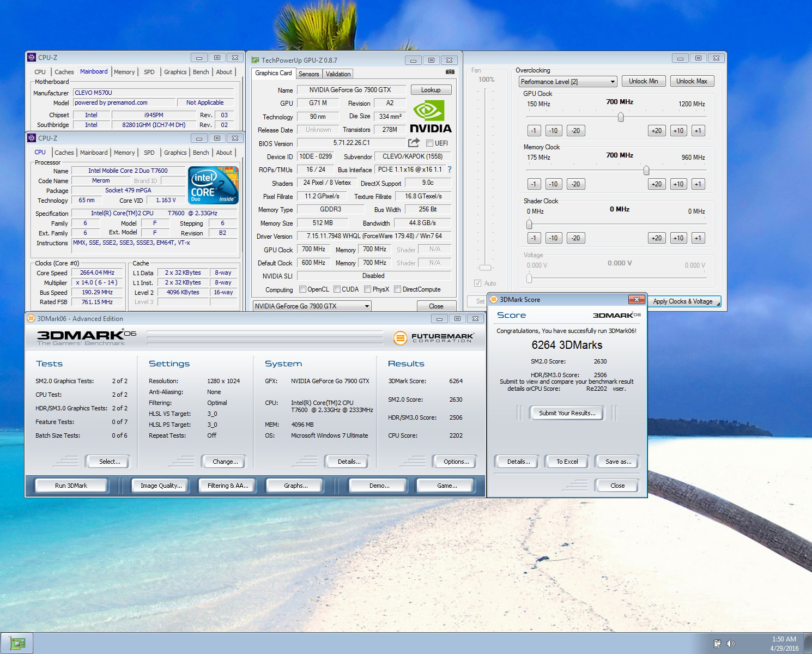Open the Performance Level [2] dropdown
This screenshot has height=654, width=812.
coord(568,82)
